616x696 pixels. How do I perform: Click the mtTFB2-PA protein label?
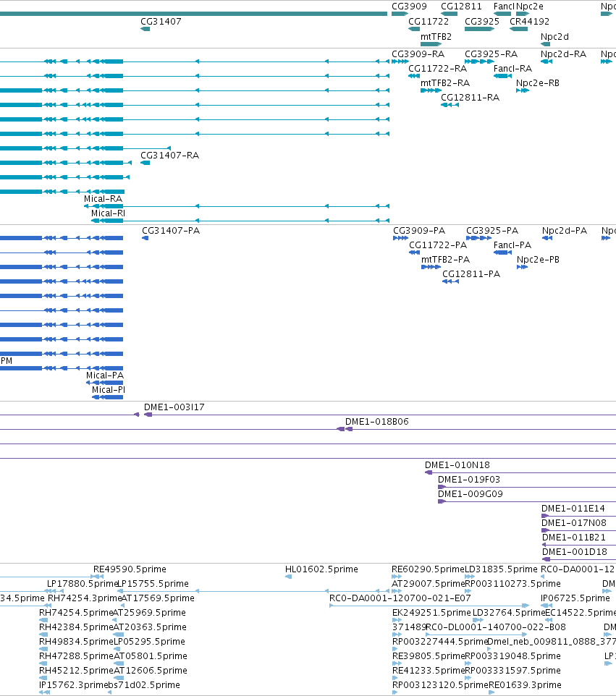click(445, 259)
